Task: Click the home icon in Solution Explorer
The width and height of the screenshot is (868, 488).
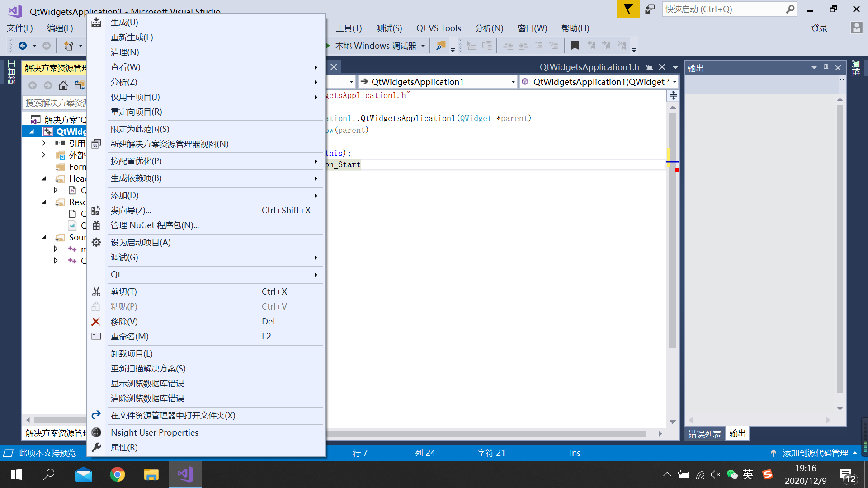Action: pyautogui.click(x=63, y=85)
